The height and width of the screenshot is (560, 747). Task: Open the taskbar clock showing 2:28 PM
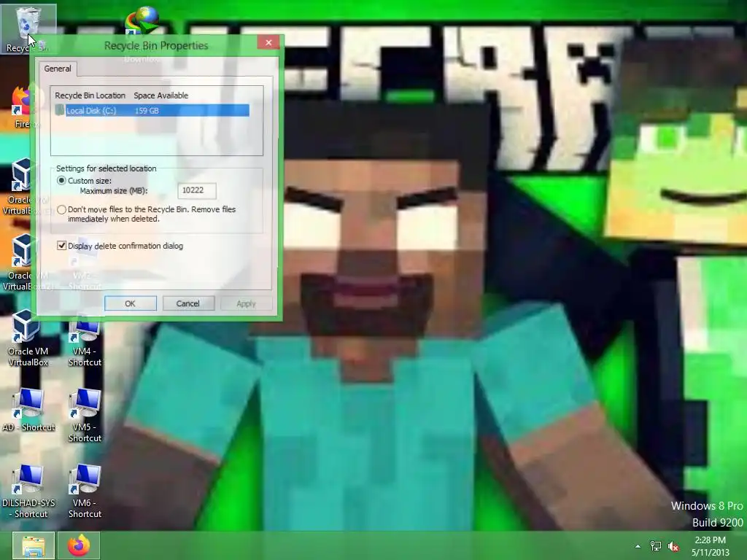click(x=710, y=546)
